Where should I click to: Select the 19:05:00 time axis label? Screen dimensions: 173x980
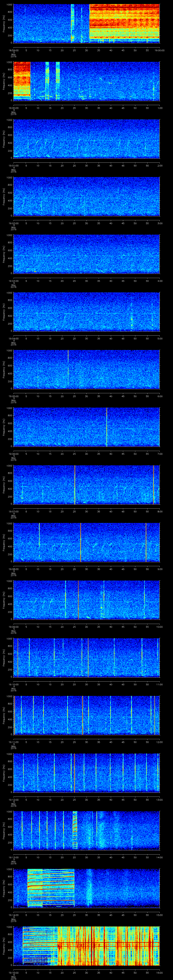(x=14, y=396)
